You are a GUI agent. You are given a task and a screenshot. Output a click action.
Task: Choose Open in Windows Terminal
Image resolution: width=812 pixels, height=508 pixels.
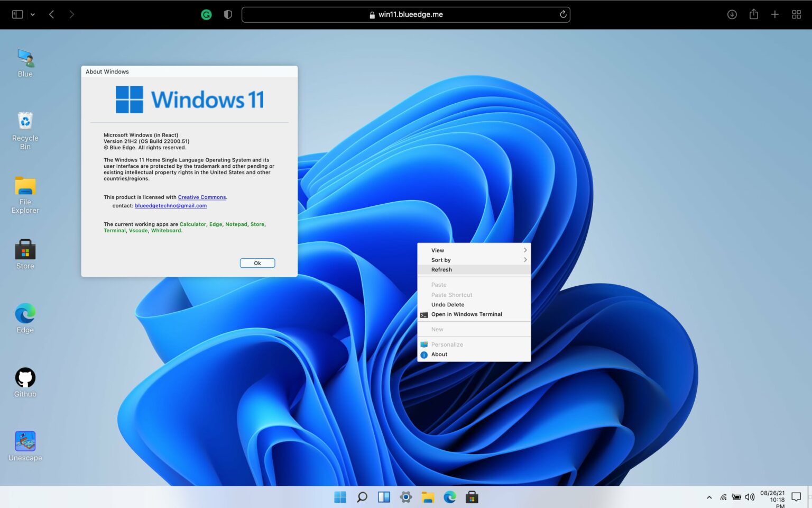pos(467,314)
